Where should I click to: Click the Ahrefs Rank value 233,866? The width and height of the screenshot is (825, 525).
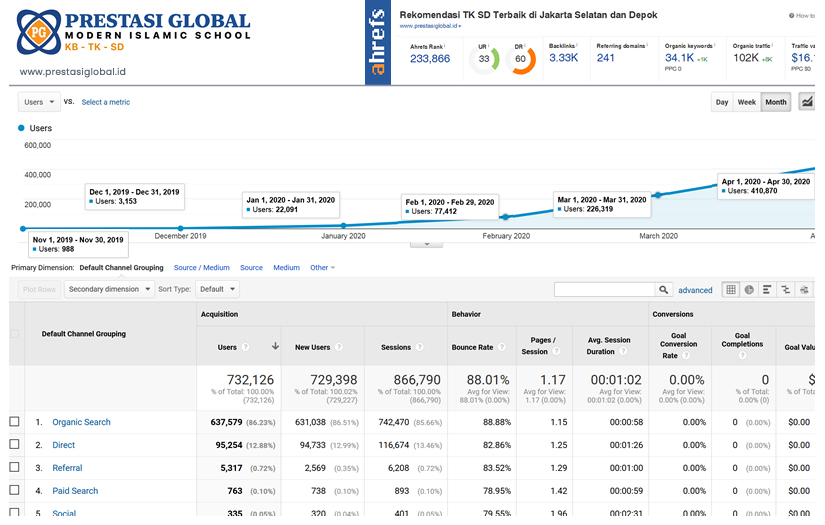[x=430, y=59]
